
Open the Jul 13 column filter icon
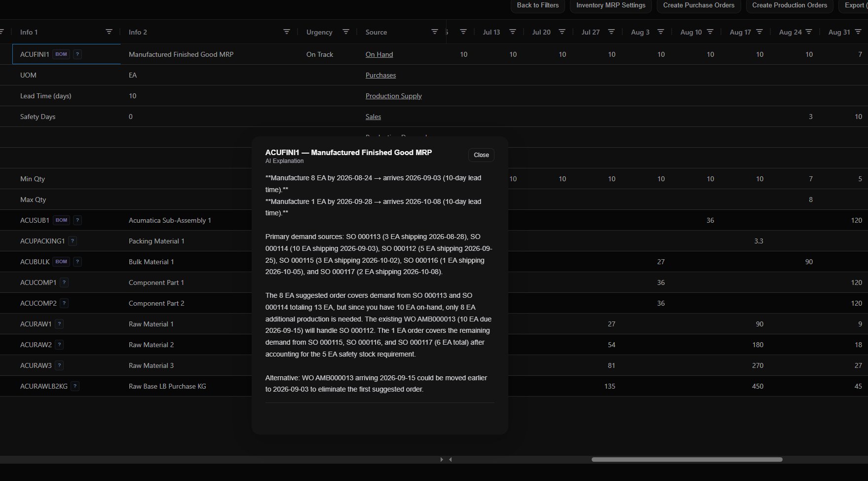[x=513, y=32]
